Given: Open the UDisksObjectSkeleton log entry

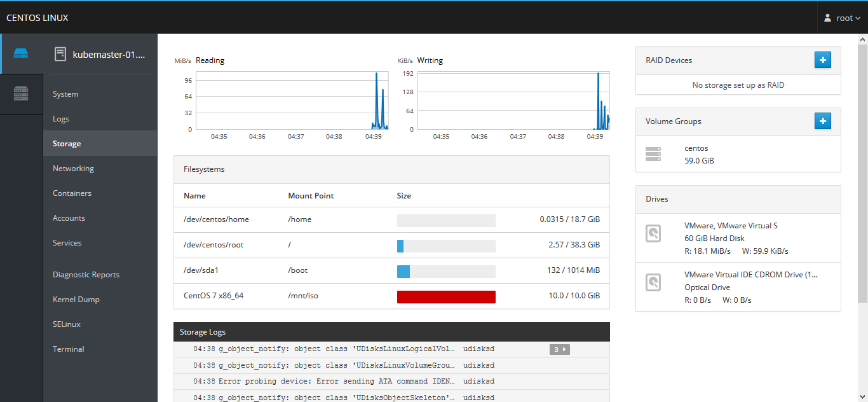Looking at the screenshot, I should pyautogui.click(x=391, y=397).
